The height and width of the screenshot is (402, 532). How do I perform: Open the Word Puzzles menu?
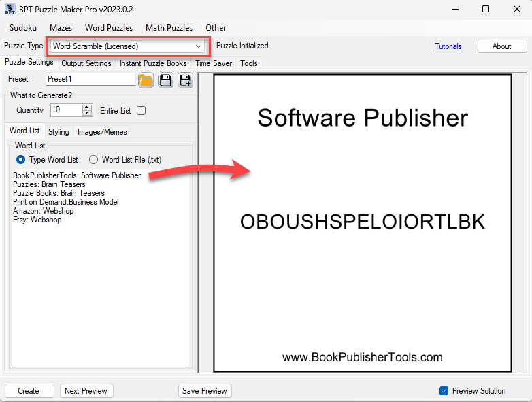click(x=109, y=28)
